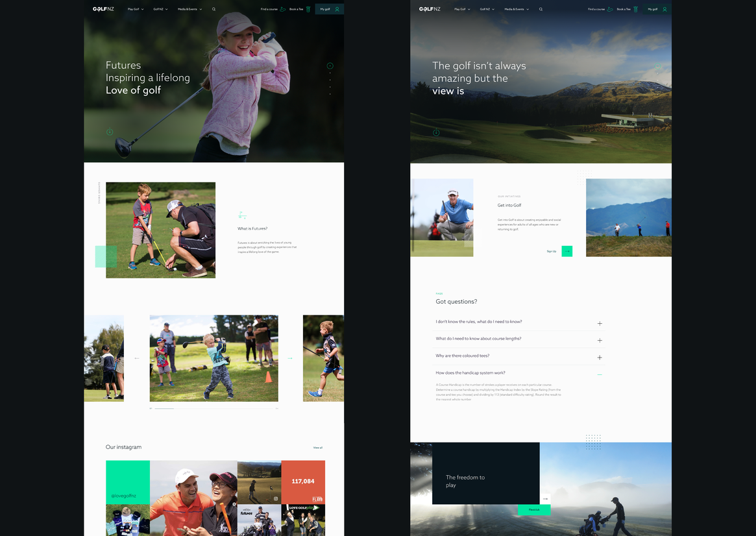
Task: Click the Book a Tee flag icon on the mountain-view page
Action: coord(635,10)
